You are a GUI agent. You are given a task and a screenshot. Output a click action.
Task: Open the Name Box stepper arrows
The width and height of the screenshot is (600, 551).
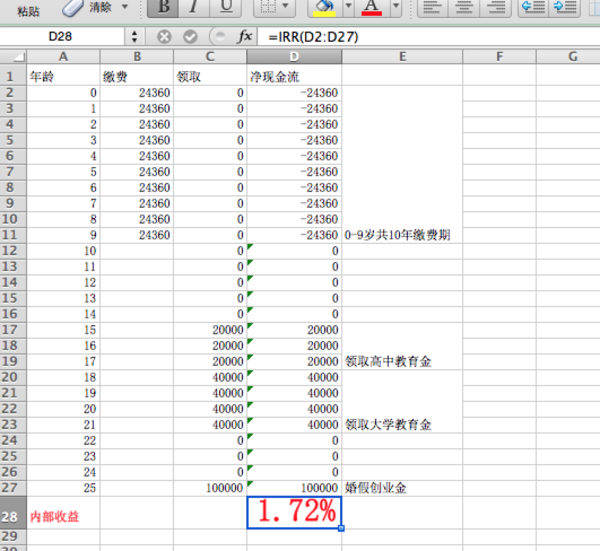point(134,37)
